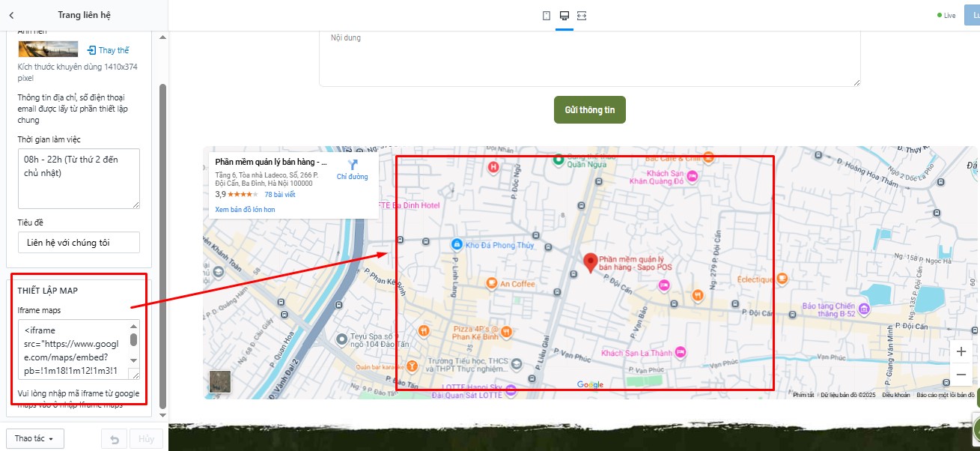
Task: Click the Hủy button
Action: pos(146,439)
